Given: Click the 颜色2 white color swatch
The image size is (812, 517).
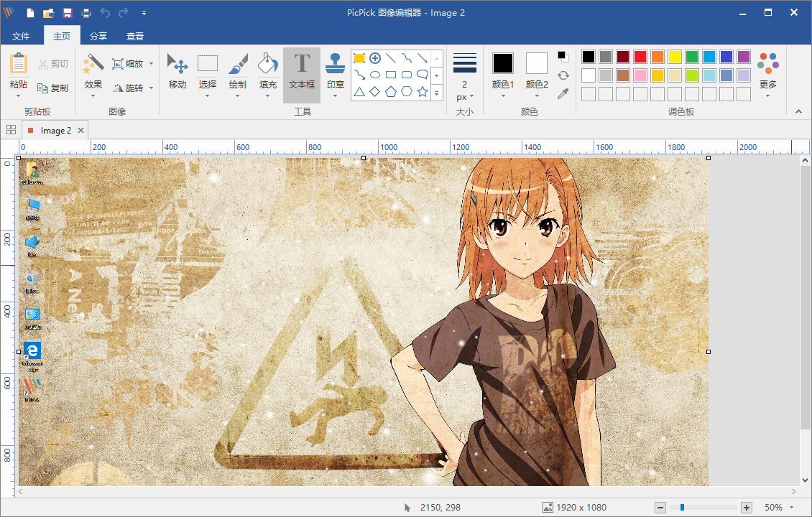Looking at the screenshot, I should [x=537, y=63].
